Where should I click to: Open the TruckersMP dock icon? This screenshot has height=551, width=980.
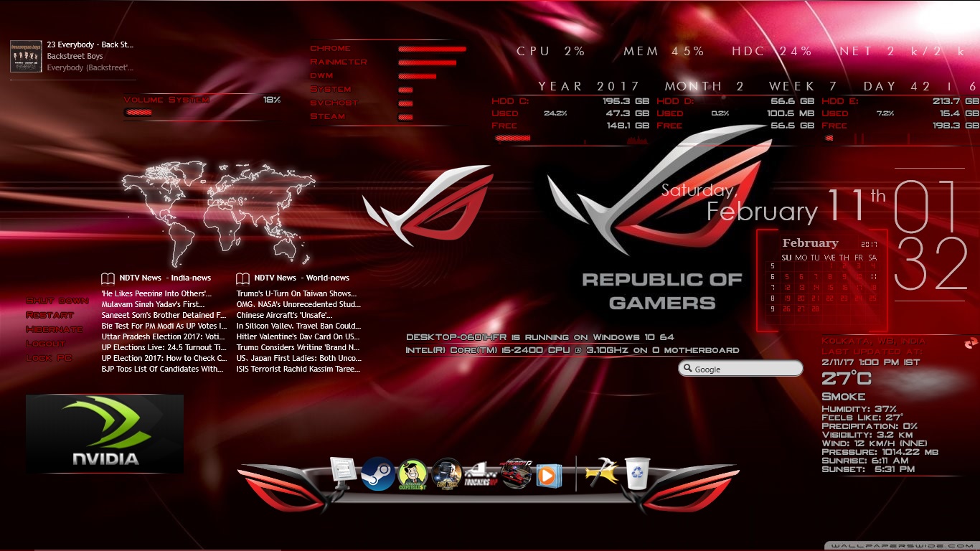(480, 474)
